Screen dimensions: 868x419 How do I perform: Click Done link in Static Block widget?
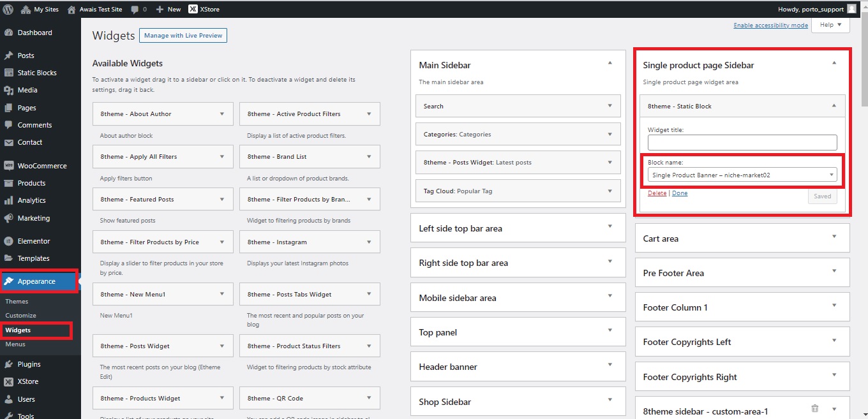click(x=680, y=193)
